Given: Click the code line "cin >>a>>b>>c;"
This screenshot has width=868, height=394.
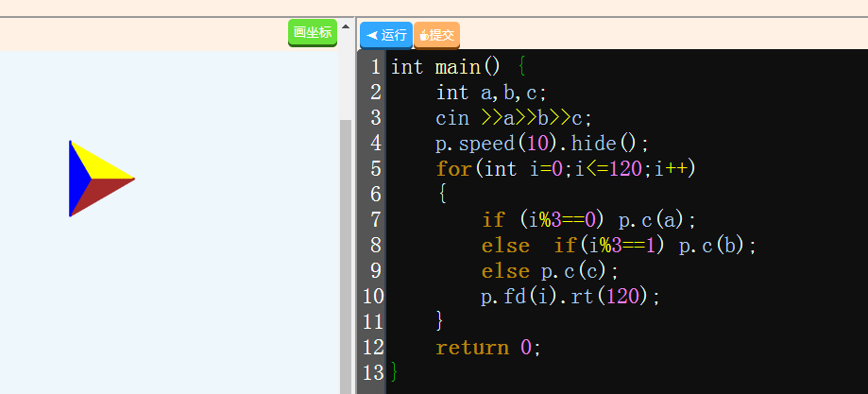Looking at the screenshot, I should pos(514,118).
